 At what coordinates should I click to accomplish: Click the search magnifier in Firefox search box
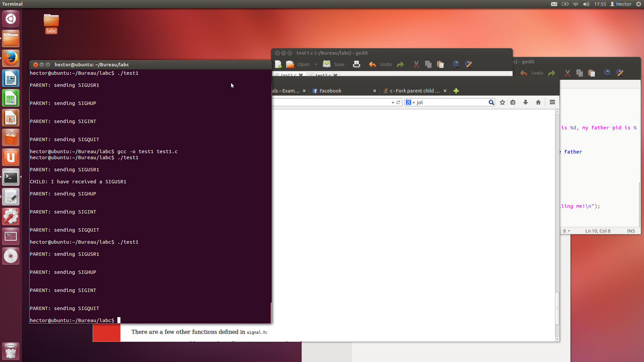pyautogui.click(x=491, y=102)
